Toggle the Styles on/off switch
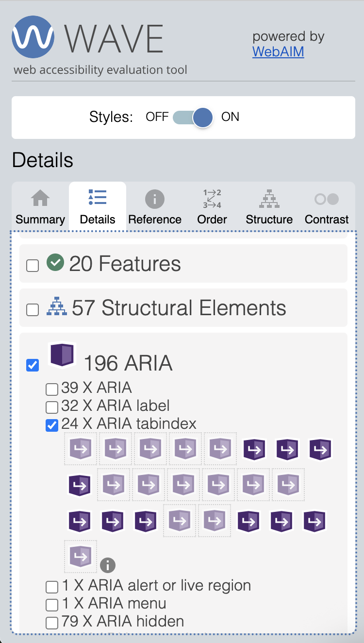364x643 pixels. pyautogui.click(x=193, y=117)
